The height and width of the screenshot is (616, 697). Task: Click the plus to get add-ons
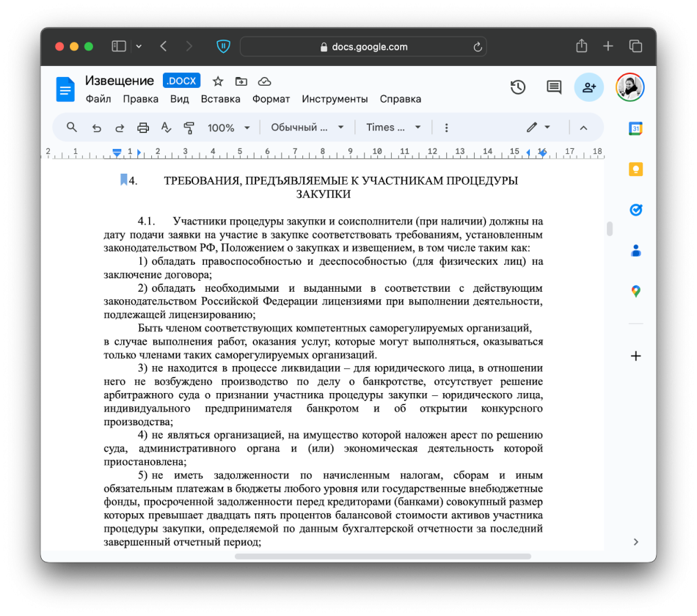click(635, 356)
